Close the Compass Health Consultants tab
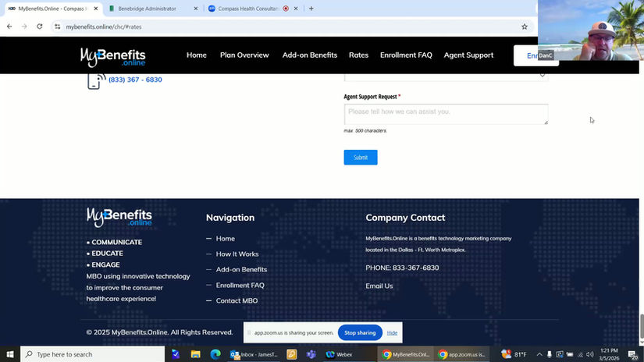The width and height of the screenshot is (644, 362). [x=296, y=9]
